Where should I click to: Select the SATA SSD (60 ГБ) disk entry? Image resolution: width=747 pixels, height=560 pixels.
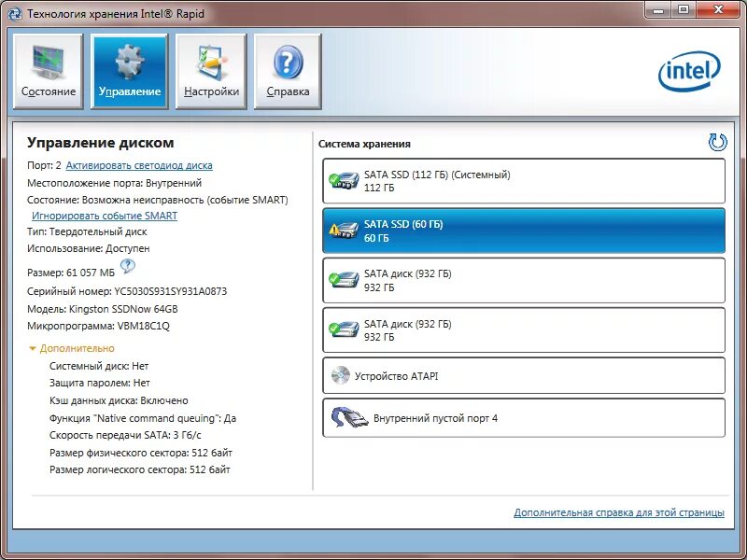(x=524, y=231)
